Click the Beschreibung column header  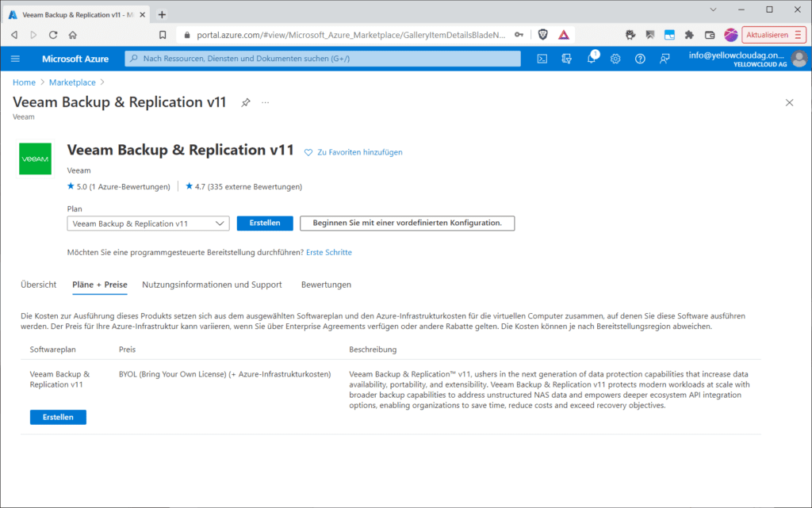click(x=373, y=349)
